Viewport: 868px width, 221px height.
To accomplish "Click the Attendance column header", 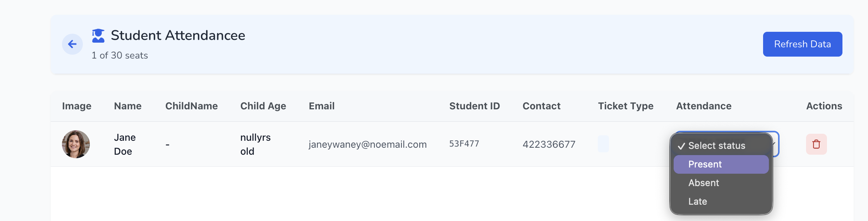I will [704, 106].
